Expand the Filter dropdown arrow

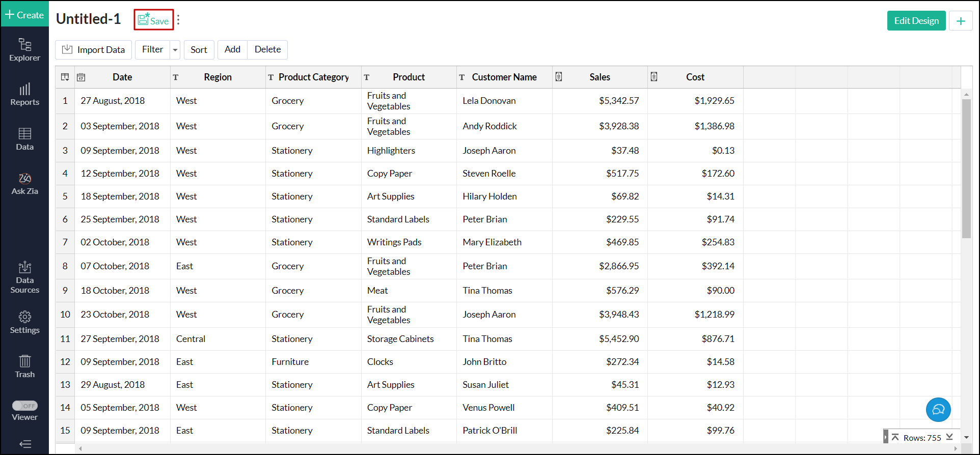[175, 50]
